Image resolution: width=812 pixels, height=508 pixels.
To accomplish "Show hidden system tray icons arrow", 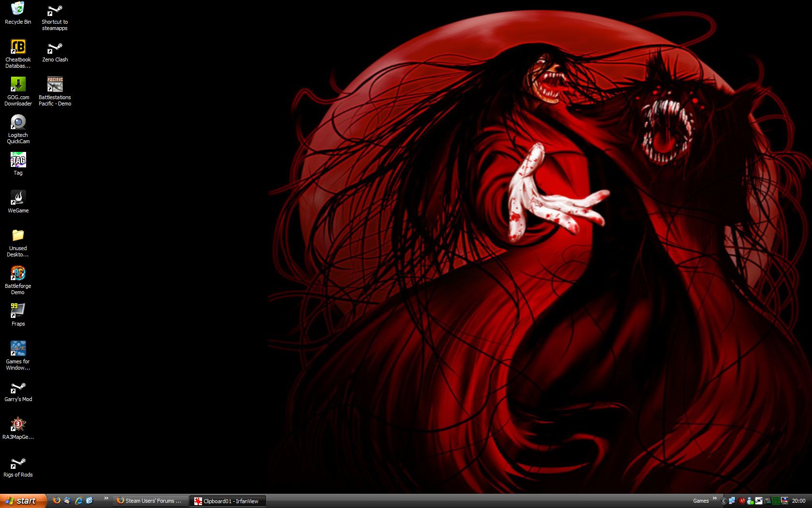I will pyautogui.click(x=724, y=501).
